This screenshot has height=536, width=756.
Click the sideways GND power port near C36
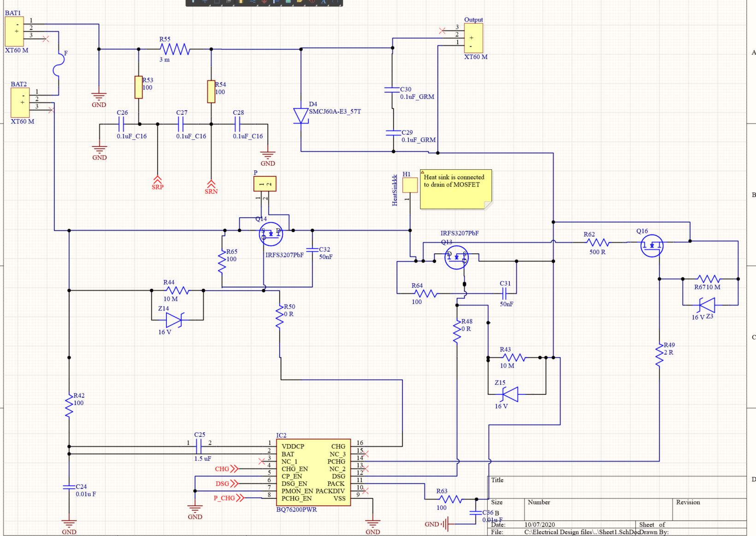pyautogui.click(x=437, y=524)
